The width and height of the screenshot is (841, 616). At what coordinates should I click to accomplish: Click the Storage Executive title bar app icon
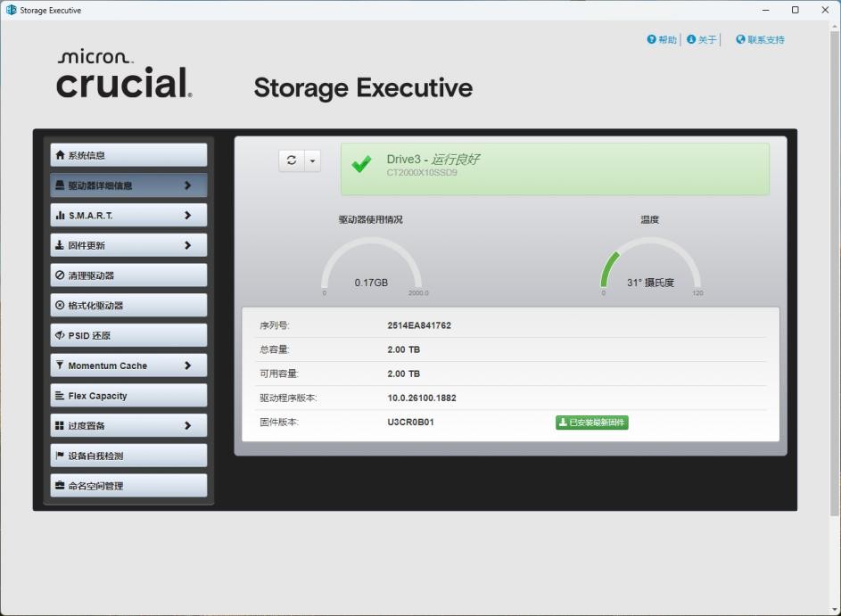(11, 10)
